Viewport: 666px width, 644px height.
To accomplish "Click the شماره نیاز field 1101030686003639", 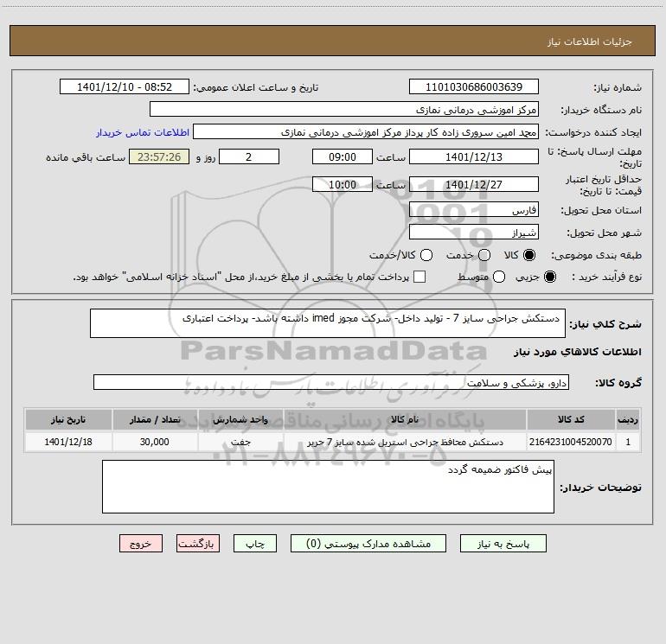I will (474, 86).
